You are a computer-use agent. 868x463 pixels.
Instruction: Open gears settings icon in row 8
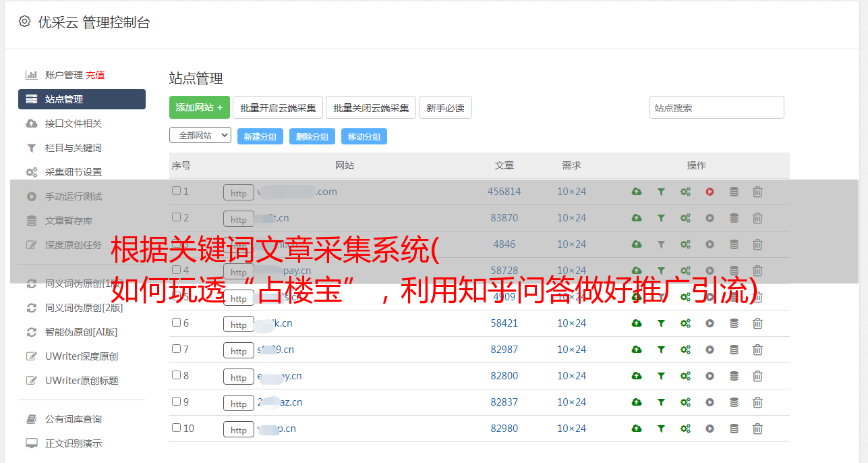[x=685, y=376]
